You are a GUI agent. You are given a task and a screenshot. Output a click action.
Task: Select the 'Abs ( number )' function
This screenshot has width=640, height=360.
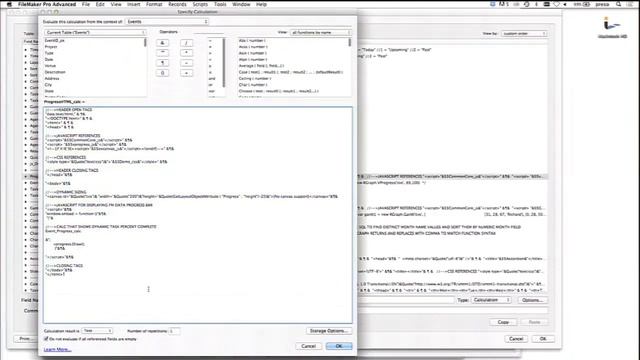252,40
